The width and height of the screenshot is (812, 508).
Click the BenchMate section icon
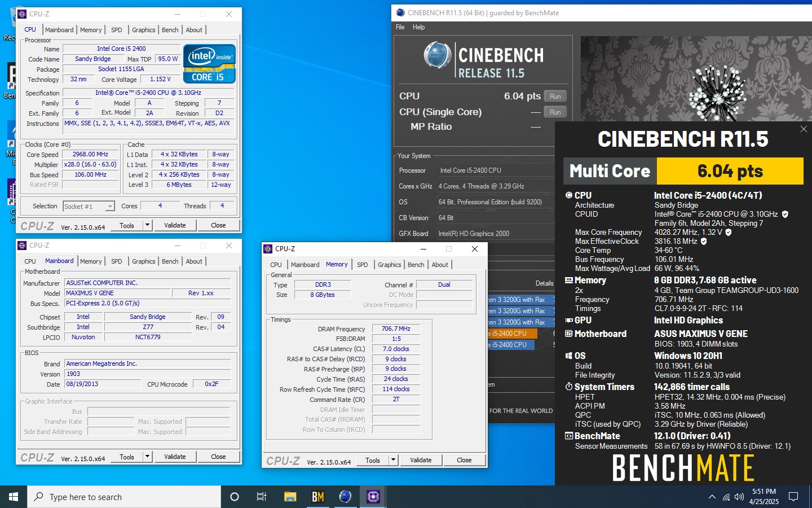(568, 436)
